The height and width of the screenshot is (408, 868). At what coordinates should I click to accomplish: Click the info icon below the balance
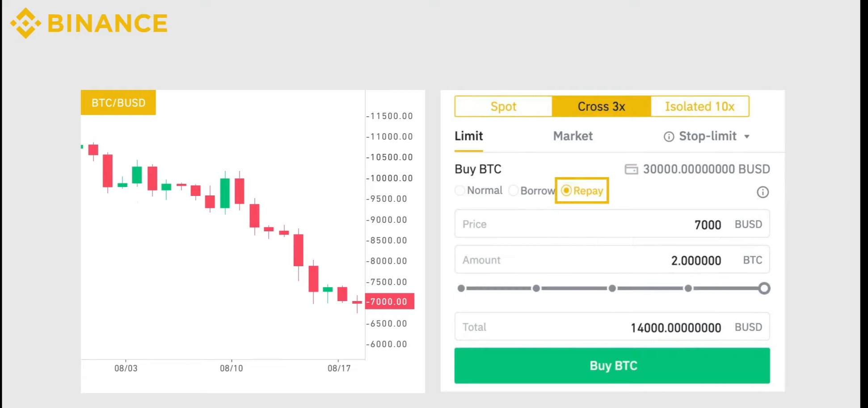[x=763, y=192]
